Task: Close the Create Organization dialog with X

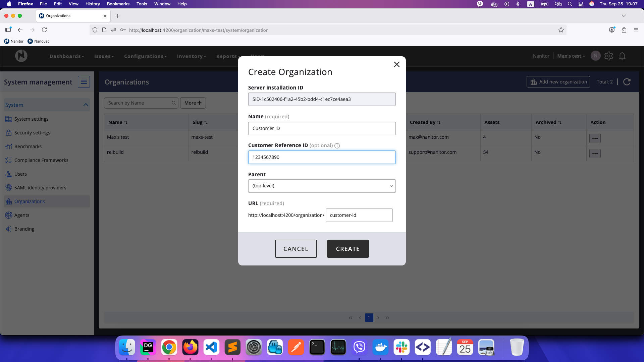Action: coord(396,64)
